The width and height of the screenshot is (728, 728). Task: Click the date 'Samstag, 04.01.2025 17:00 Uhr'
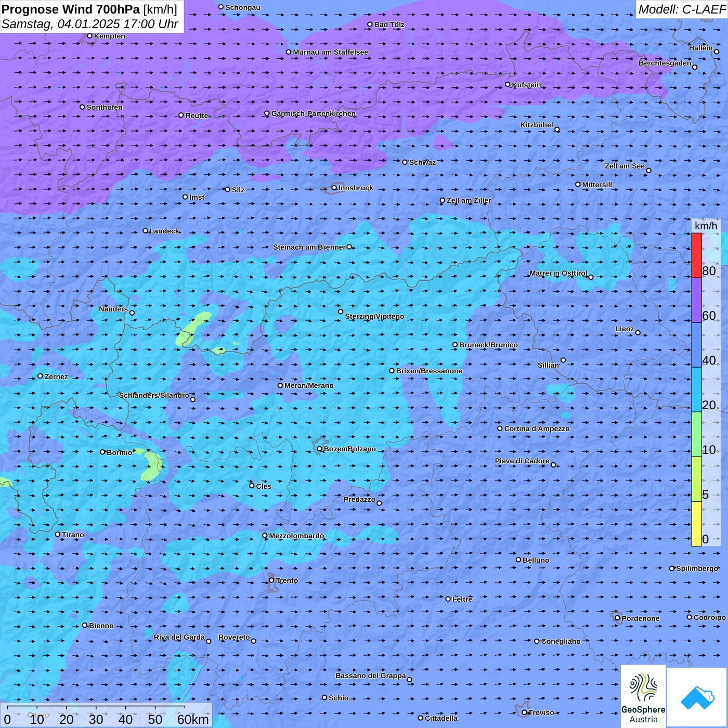(90, 24)
